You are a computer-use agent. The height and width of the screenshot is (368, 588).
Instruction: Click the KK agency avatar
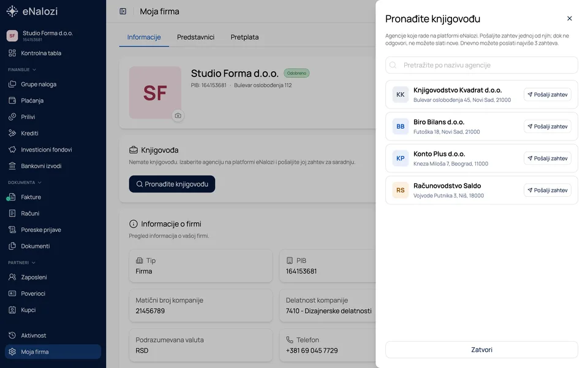(401, 94)
